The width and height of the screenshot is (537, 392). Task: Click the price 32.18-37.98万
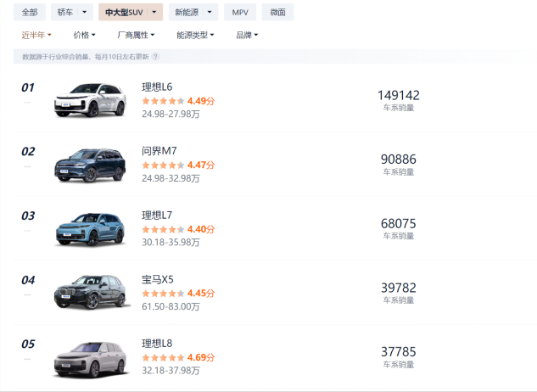point(171,371)
